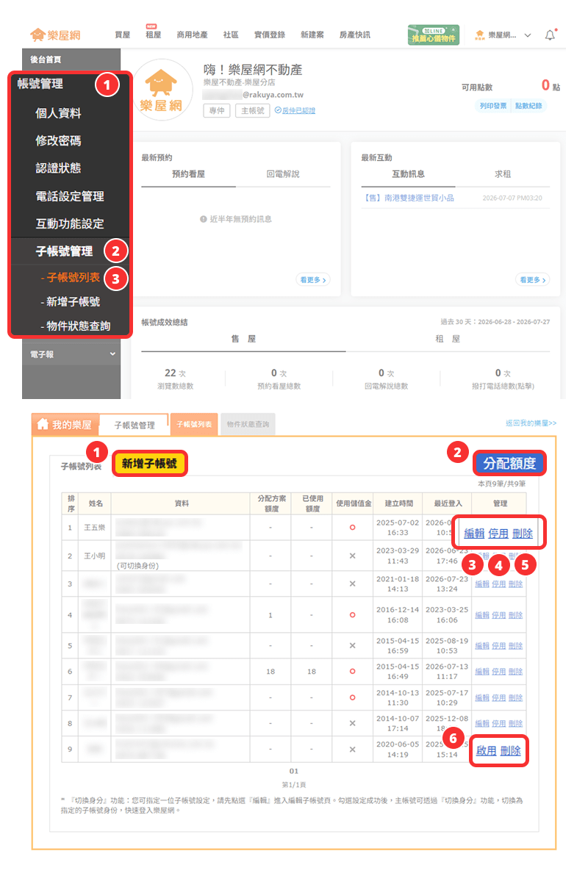Click the name 王小明 in the table
The image size is (588, 876).
tap(95, 556)
